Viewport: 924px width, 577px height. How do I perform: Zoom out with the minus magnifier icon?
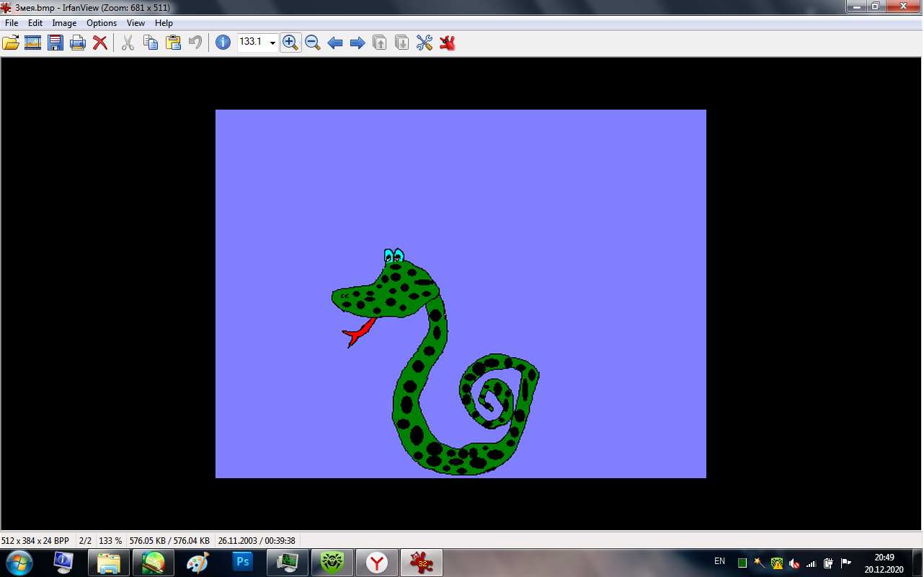click(x=312, y=43)
